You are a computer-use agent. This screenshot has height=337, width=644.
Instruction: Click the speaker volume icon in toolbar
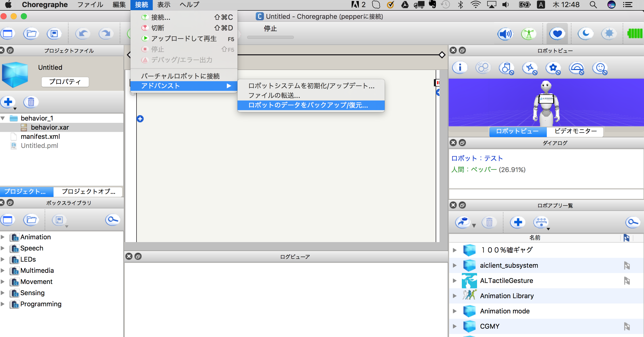pos(505,34)
